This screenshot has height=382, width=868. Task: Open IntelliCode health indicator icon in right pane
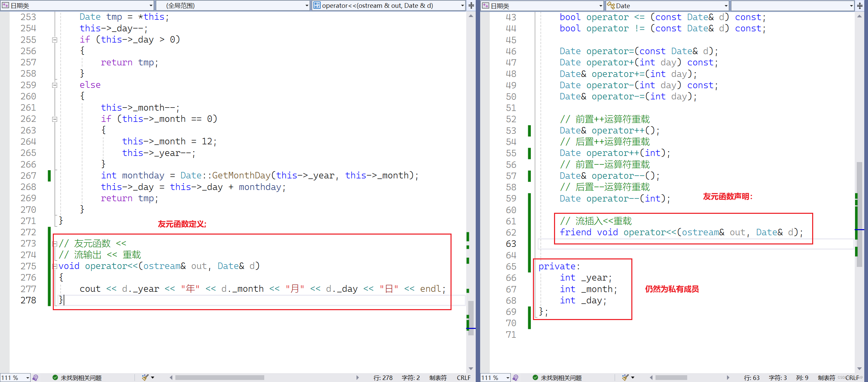click(x=516, y=378)
